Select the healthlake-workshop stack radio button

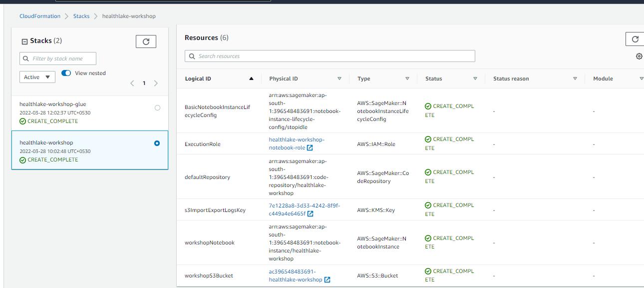tap(157, 143)
